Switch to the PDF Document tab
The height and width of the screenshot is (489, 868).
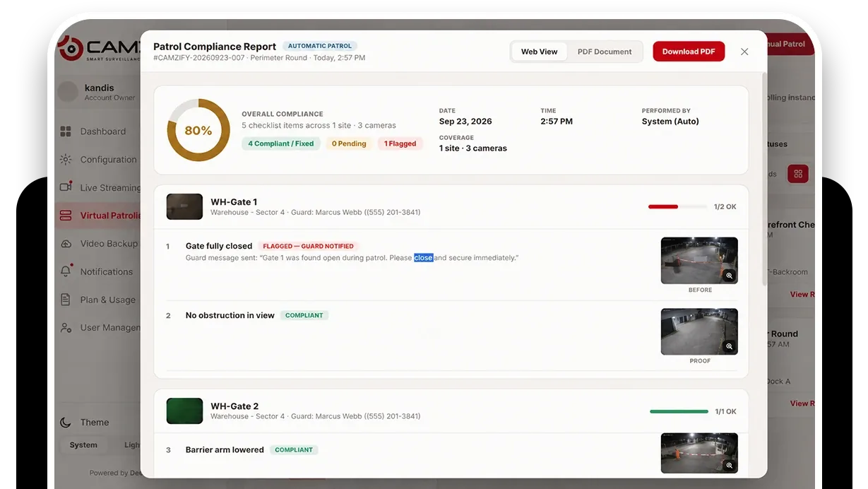(605, 52)
